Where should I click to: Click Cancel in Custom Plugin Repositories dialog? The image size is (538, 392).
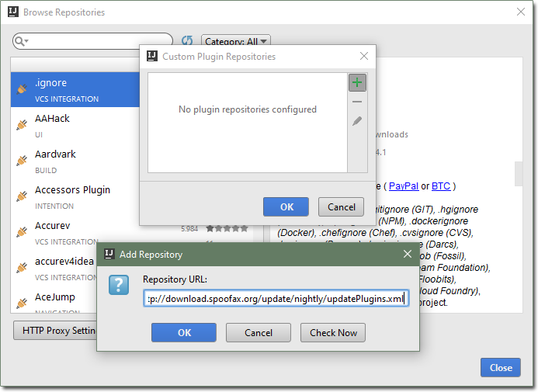(341, 206)
